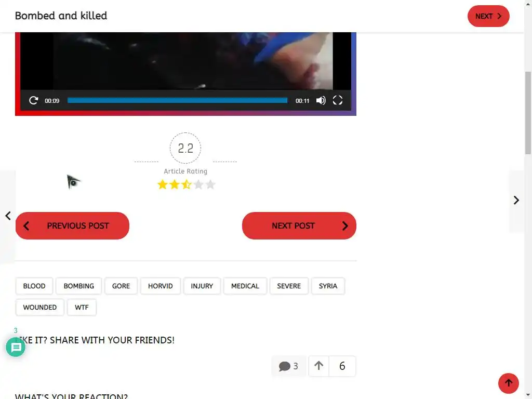
Task: Go to NEXT POST
Action: pos(299,225)
